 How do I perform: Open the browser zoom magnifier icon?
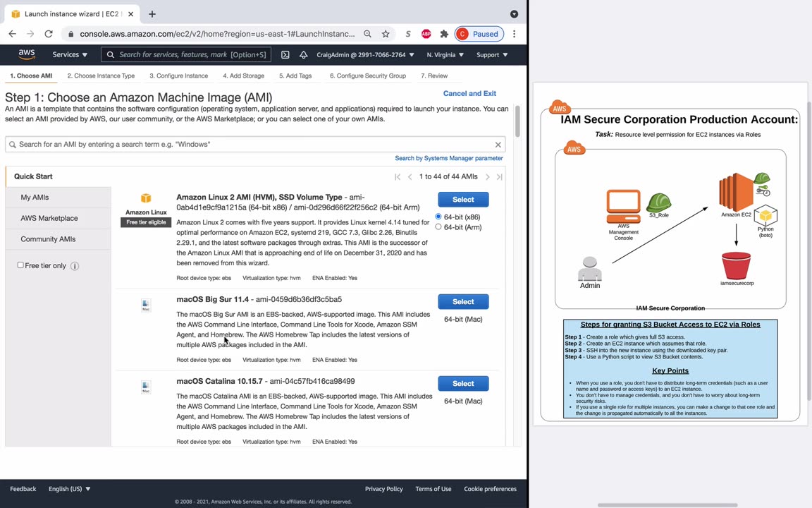click(367, 34)
